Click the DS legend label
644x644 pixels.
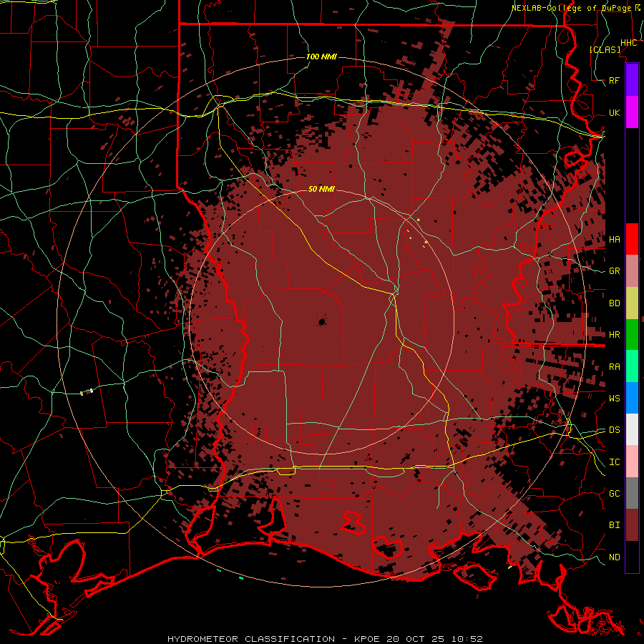click(x=615, y=429)
